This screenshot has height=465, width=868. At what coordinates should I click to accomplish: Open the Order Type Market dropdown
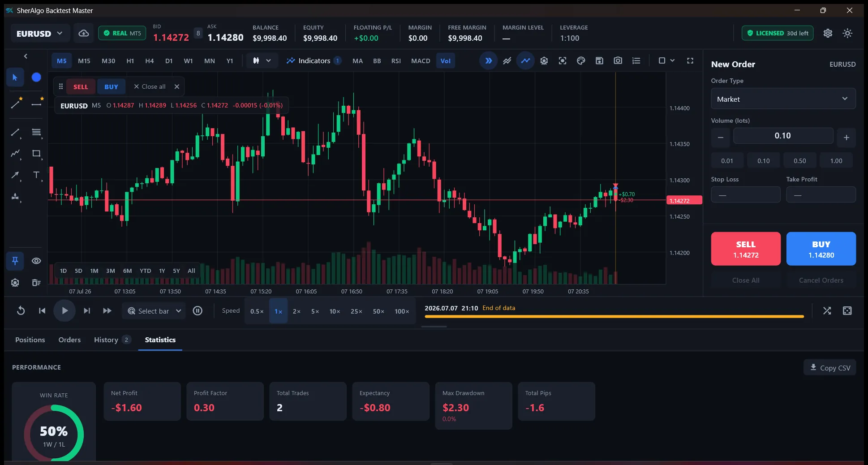tap(783, 99)
